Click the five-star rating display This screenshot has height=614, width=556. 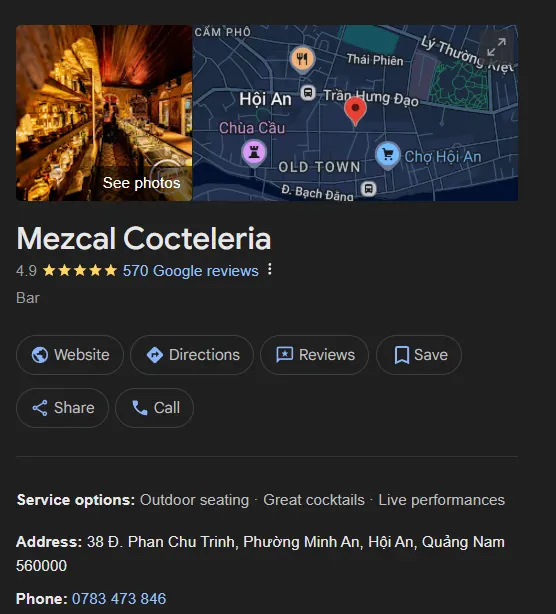point(80,271)
